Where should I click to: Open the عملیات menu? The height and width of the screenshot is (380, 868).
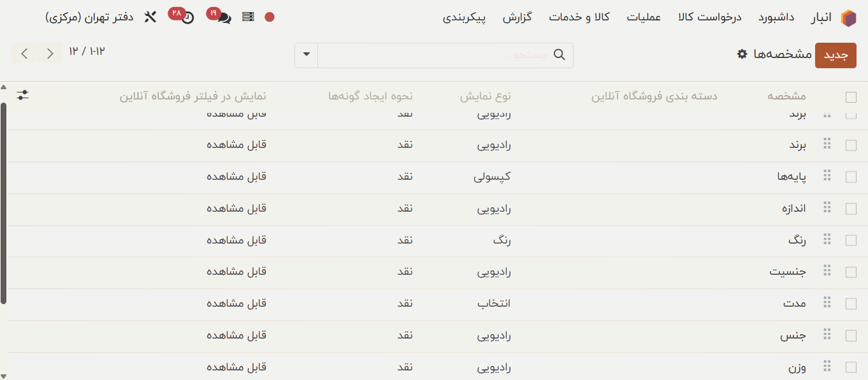pyautogui.click(x=644, y=17)
